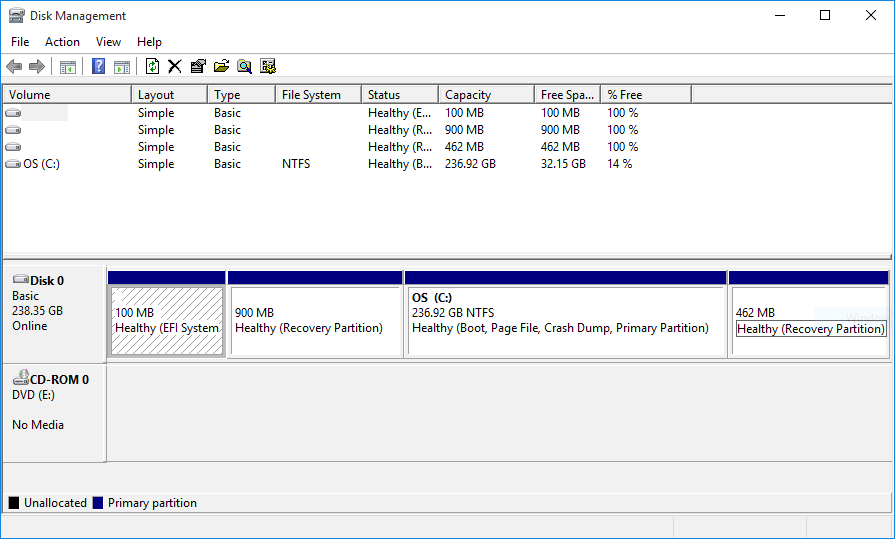Screen dimensions: 895x539
Task: Click the Primary partition blue legend swatch
Action: coord(98,503)
